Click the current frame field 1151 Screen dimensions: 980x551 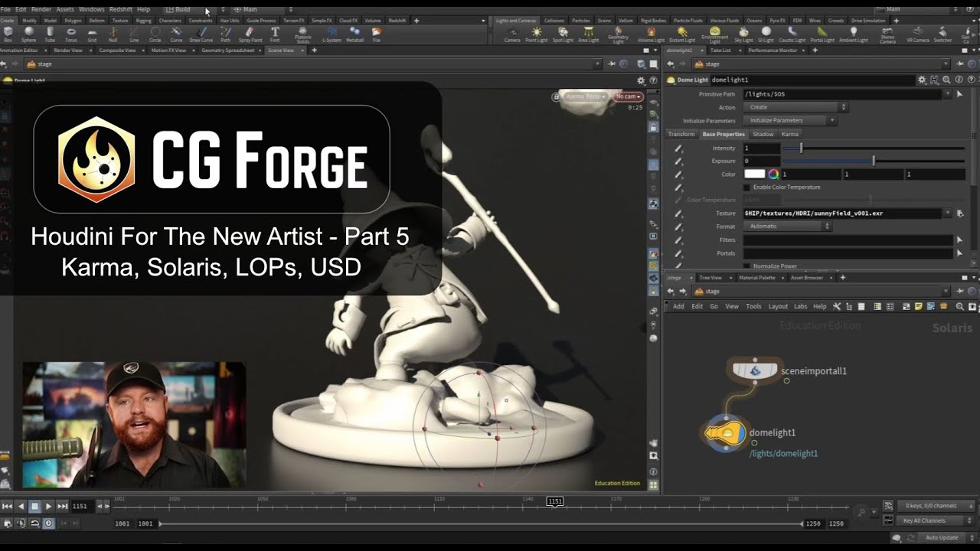point(81,507)
